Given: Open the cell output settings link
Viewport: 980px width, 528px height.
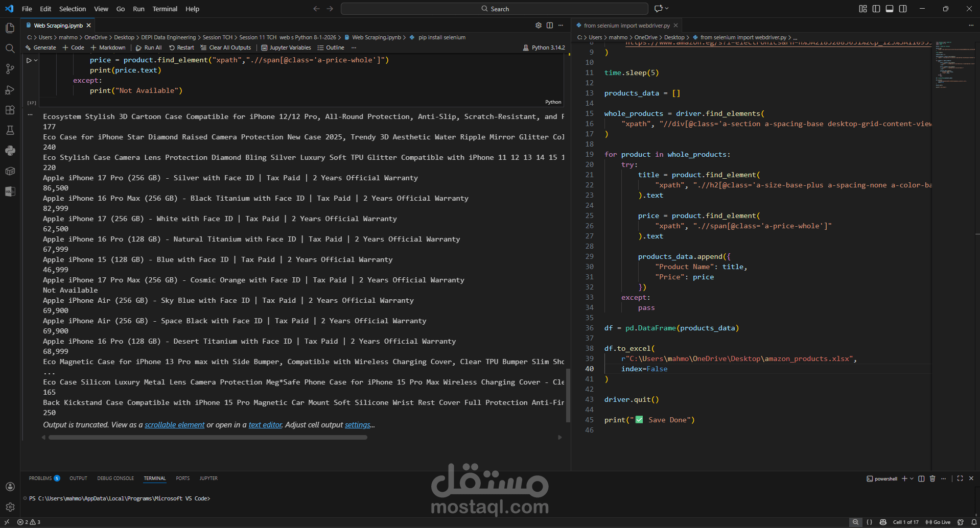Looking at the screenshot, I should point(358,425).
